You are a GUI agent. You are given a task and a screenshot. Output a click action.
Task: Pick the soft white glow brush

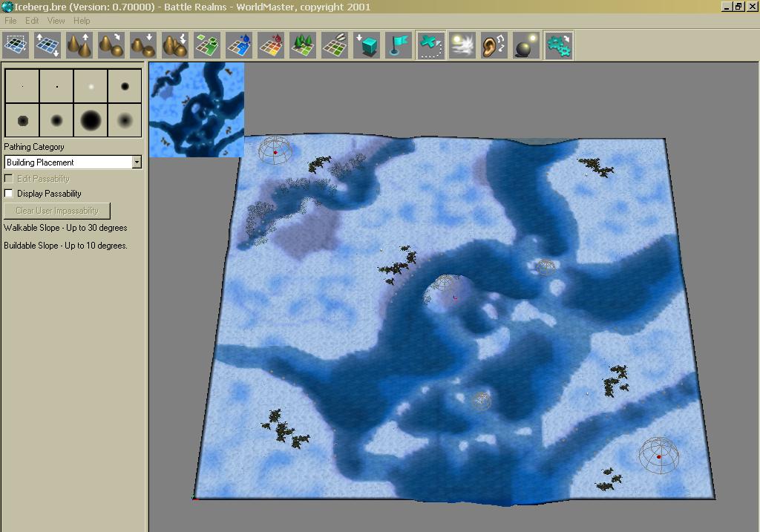(x=91, y=86)
